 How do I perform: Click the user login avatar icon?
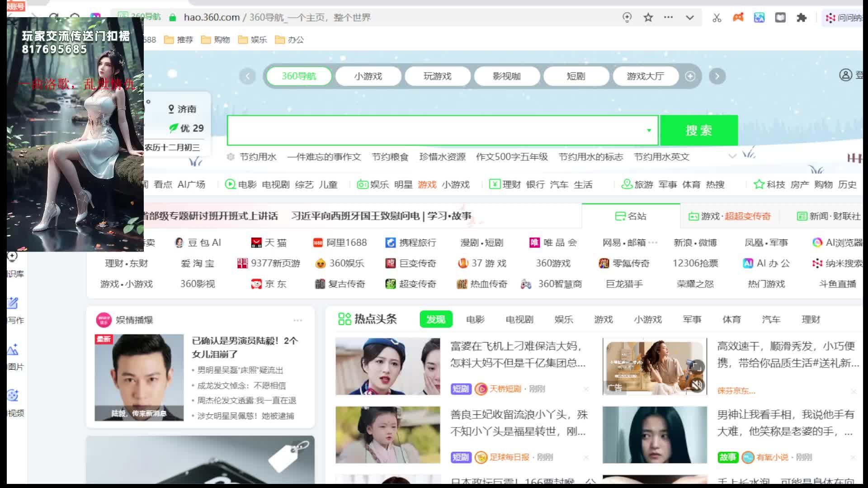pyautogui.click(x=845, y=75)
